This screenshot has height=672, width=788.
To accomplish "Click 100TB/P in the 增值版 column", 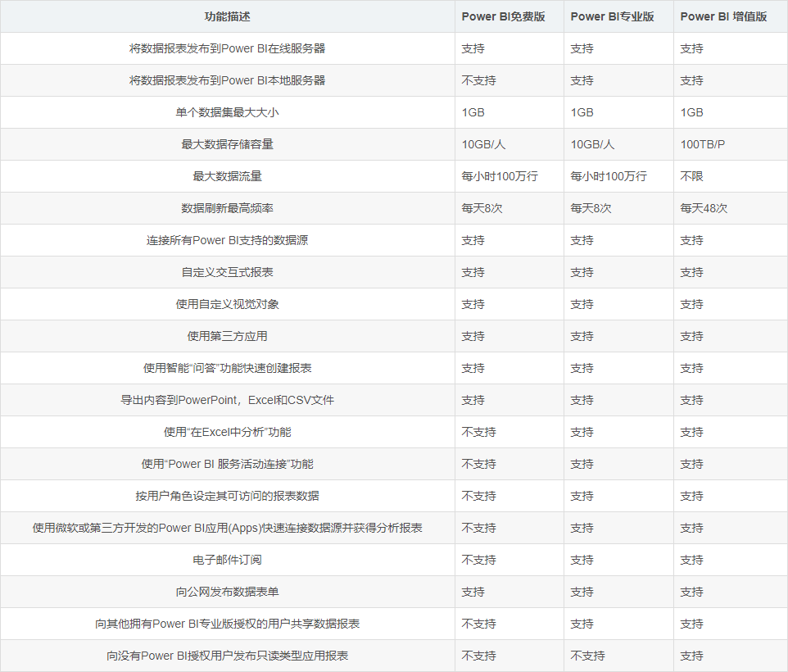I will coord(703,144).
